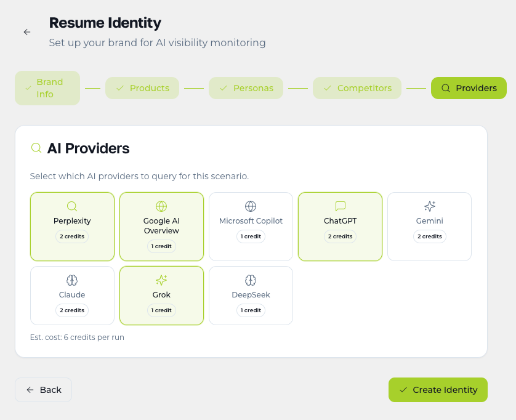Click the 'Est. cost: 6 credits per run' text

point(77,337)
